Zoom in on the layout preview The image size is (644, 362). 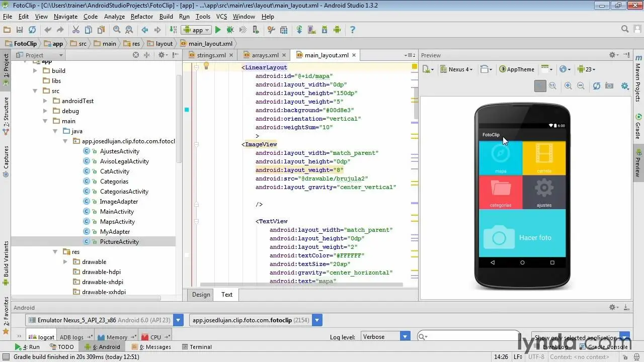pyautogui.click(x=568, y=86)
